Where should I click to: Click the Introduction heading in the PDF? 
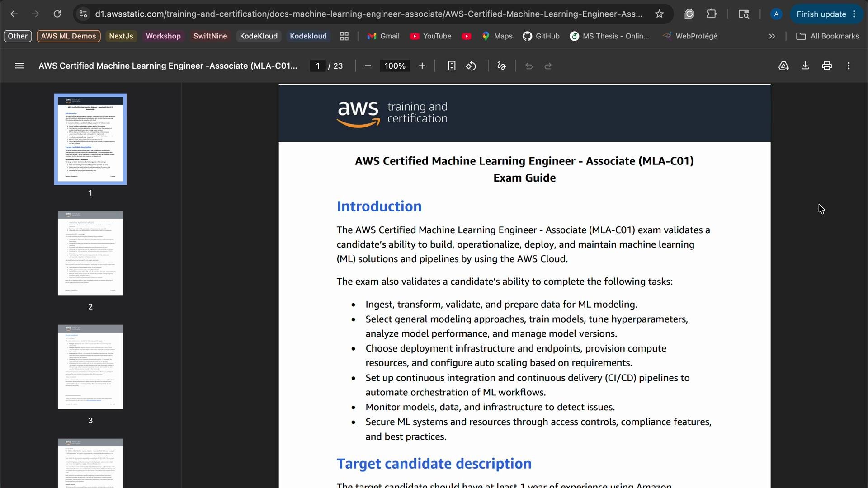click(x=379, y=206)
